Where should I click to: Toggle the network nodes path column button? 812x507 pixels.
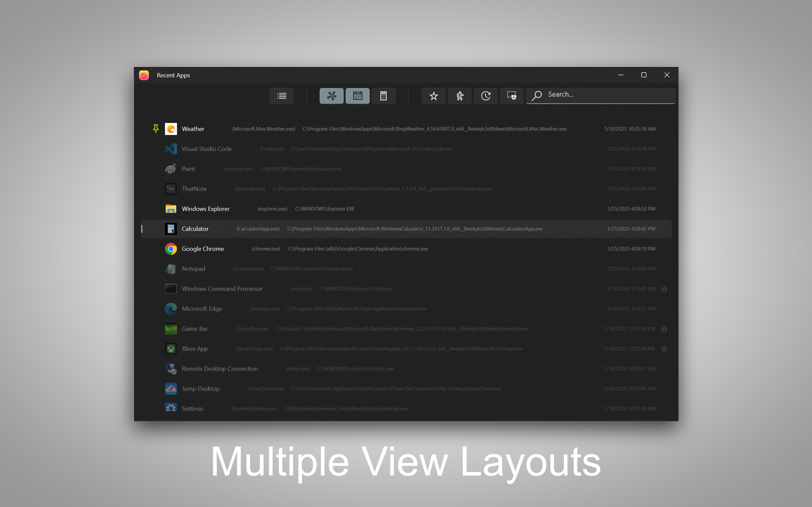(x=332, y=96)
